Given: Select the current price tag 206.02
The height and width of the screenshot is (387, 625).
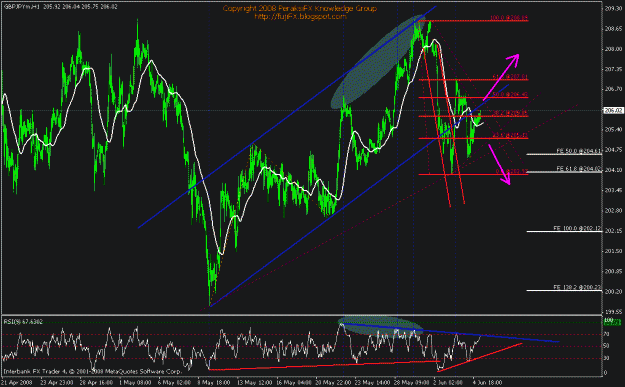Looking at the screenshot, I should coord(613,110).
